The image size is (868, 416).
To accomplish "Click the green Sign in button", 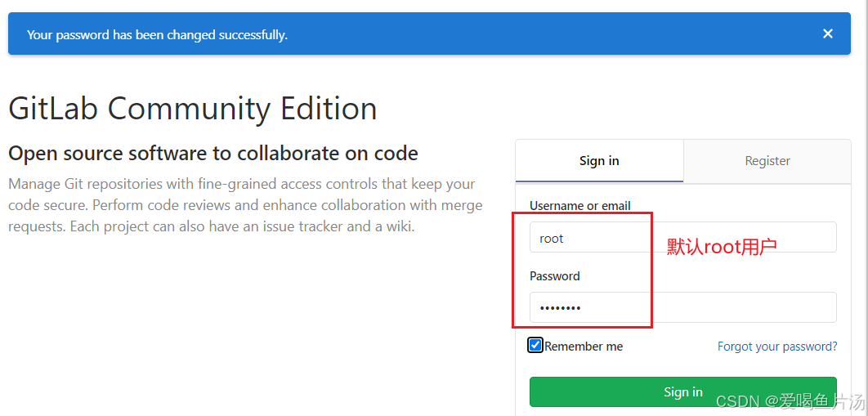I will point(682,392).
